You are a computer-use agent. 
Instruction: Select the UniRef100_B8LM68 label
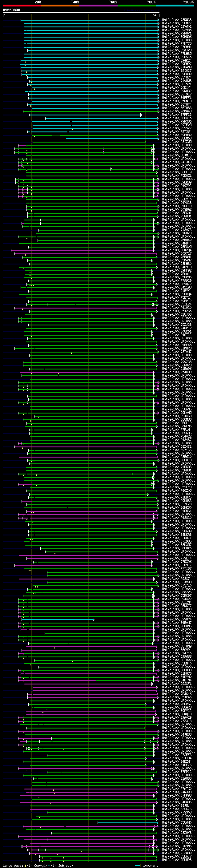tap(177, 139)
